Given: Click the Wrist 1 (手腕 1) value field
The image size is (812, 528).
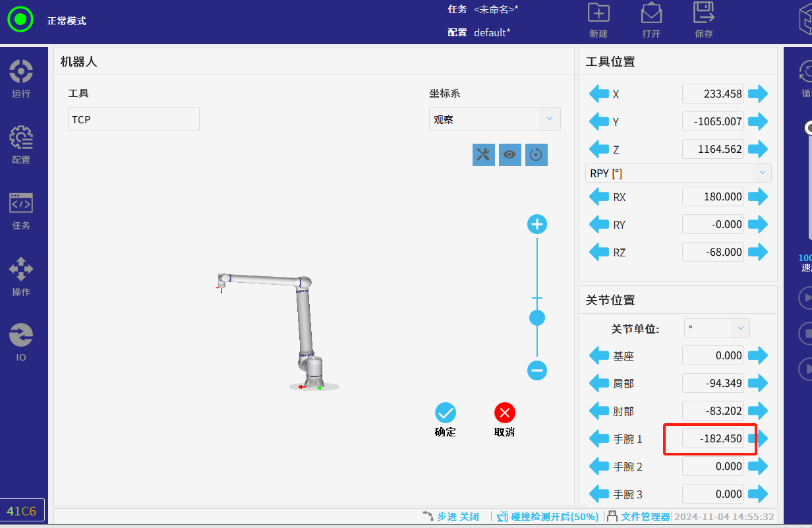Looking at the screenshot, I should coord(712,439).
